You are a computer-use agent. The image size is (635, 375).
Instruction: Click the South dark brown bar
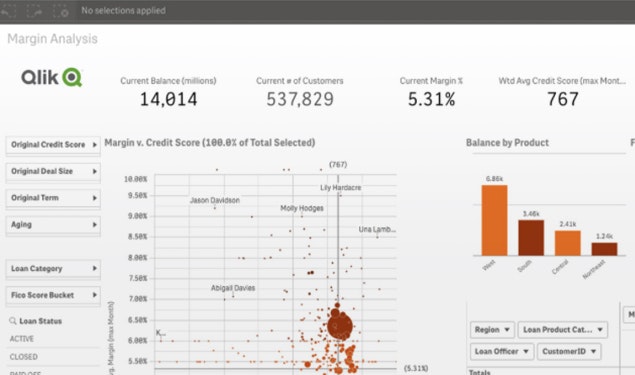pyautogui.click(x=531, y=238)
